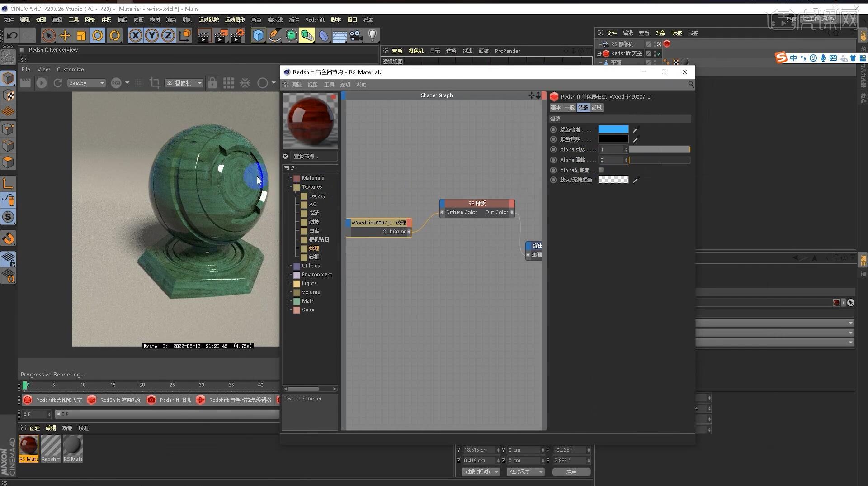Enable the Alpha是亮度 checkbox
The width and height of the screenshot is (868, 486).
click(x=601, y=170)
